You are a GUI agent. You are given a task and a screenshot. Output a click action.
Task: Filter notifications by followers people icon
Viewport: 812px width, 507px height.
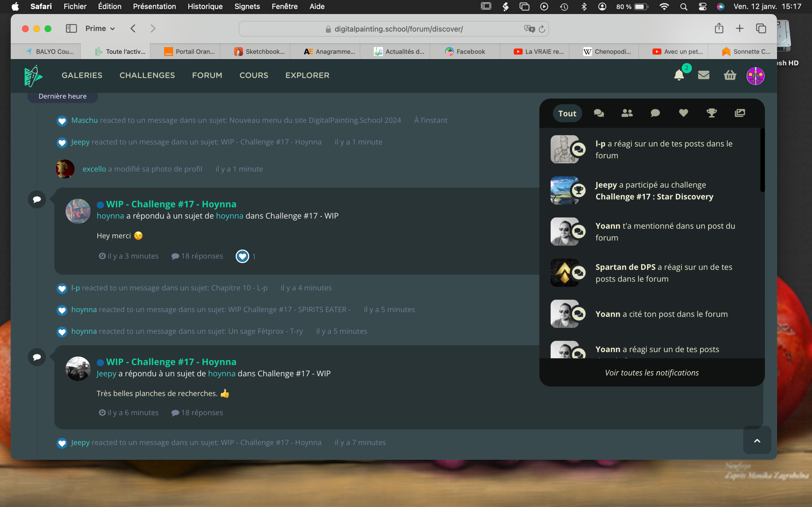[x=627, y=113]
